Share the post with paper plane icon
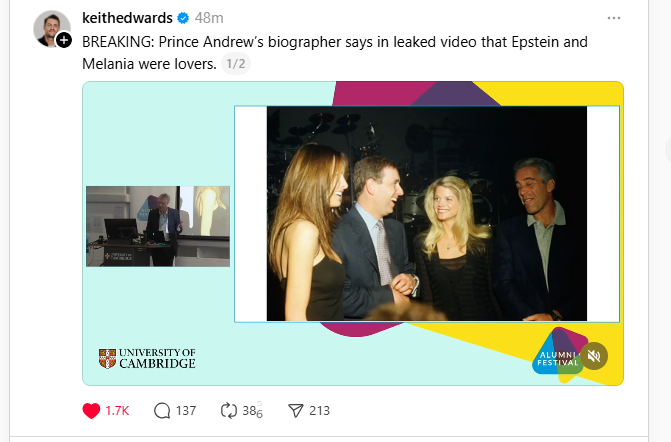 click(x=296, y=411)
